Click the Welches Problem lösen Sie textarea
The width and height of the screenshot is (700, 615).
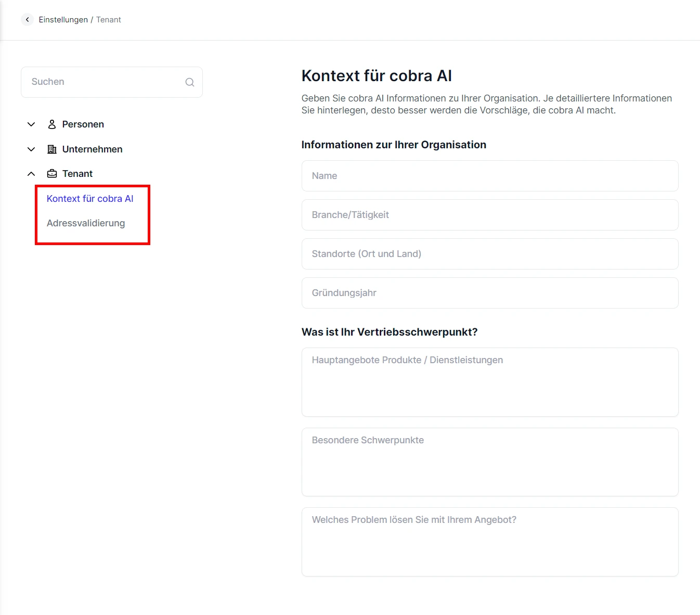coord(489,542)
